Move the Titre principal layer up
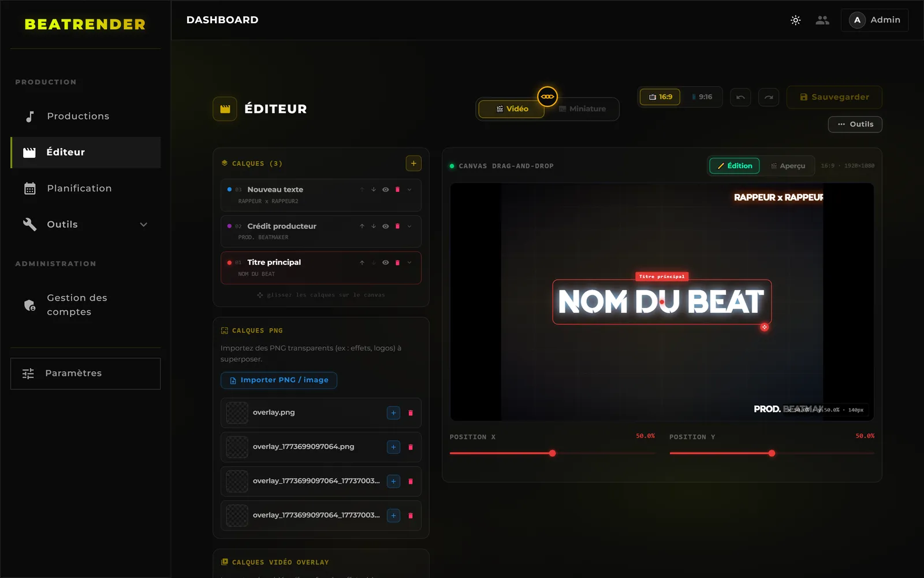The height and width of the screenshot is (578, 924). click(362, 262)
